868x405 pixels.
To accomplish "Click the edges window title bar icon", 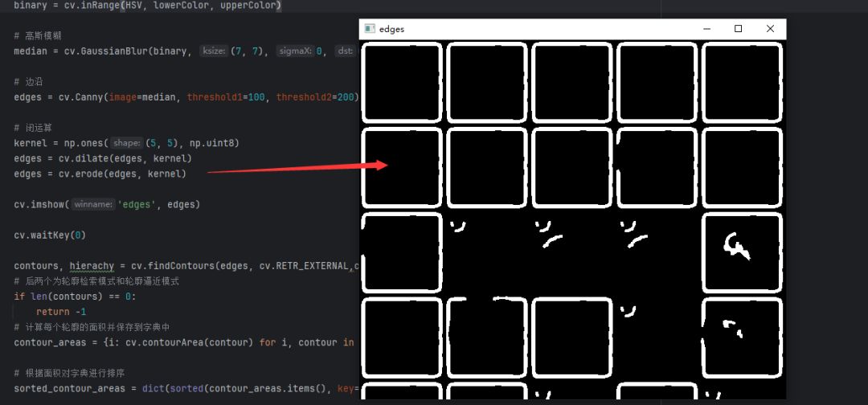I will tap(370, 29).
